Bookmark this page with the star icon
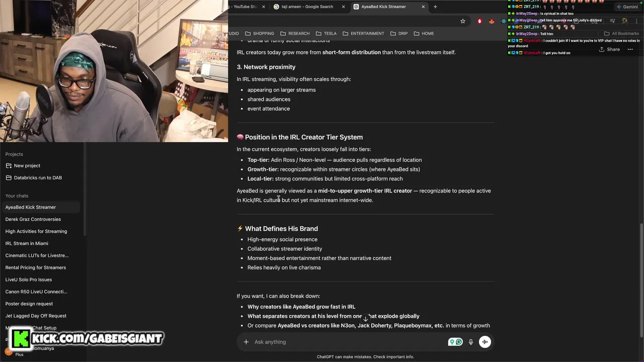The image size is (644, 362). click(463, 21)
